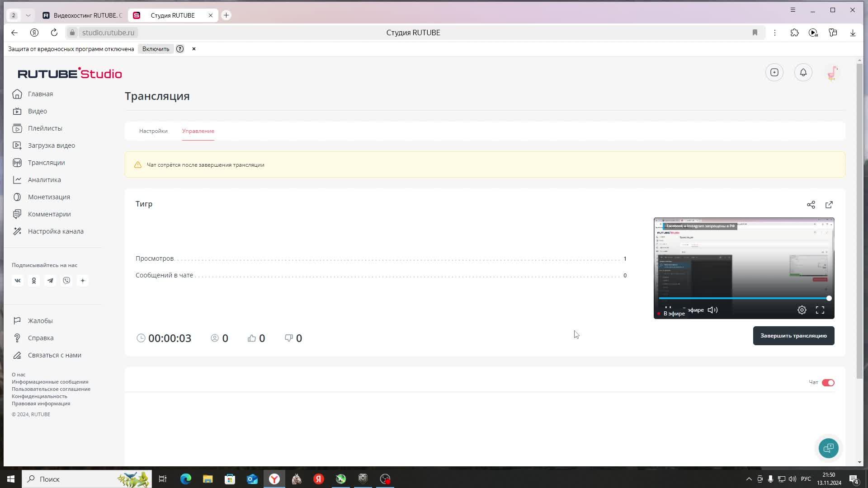
Task: Expand tab group dropdown arrow
Action: (28, 15)
